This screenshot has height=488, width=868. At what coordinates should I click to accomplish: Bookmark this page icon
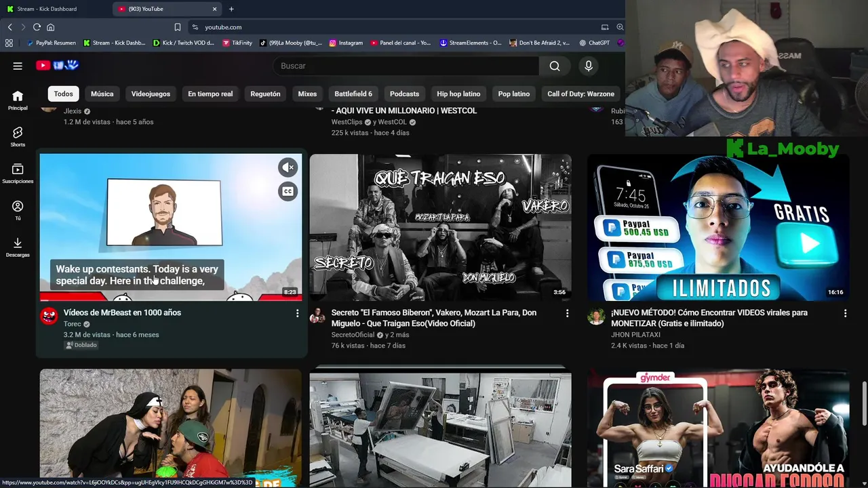point(177,27)
